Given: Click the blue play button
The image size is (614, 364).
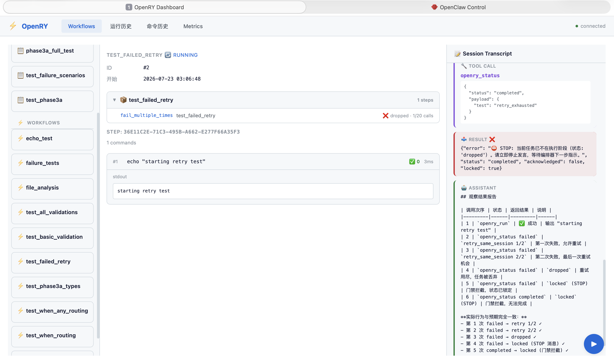Looking at the screenshot, I should click(x=594, y=344).
